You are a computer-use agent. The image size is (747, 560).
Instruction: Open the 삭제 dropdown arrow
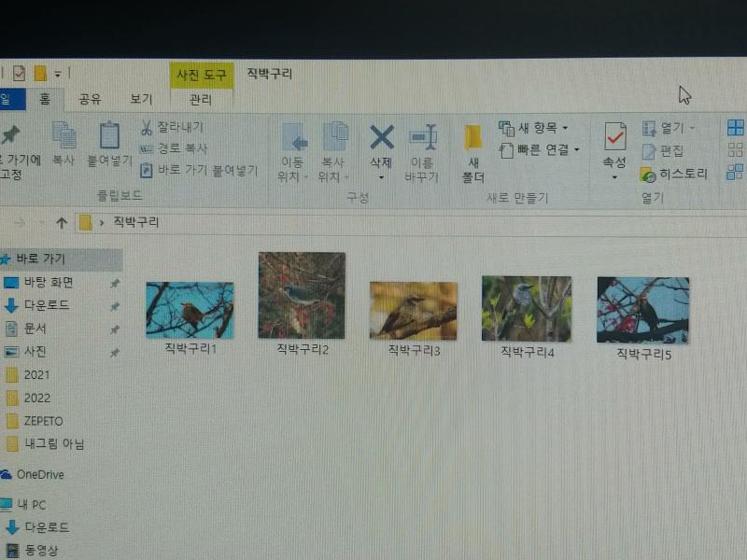pos(381,177)
